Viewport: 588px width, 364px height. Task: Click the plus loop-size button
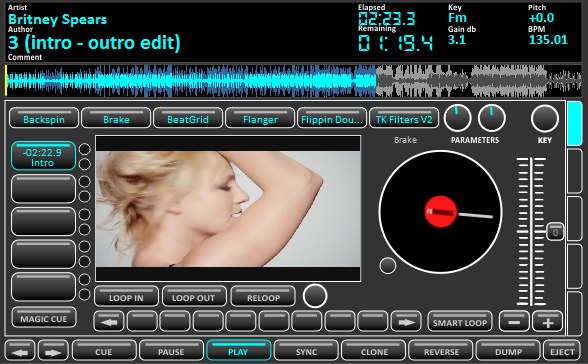pos(548,322)
